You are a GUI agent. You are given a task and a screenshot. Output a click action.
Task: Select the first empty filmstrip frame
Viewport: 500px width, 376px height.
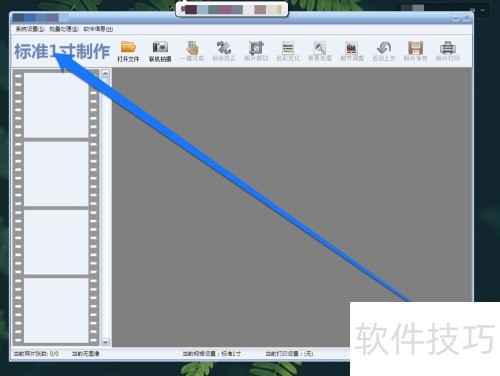56,105
